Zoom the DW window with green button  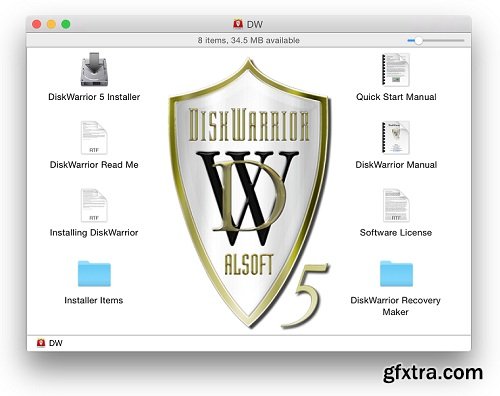[x=66, y=24]
